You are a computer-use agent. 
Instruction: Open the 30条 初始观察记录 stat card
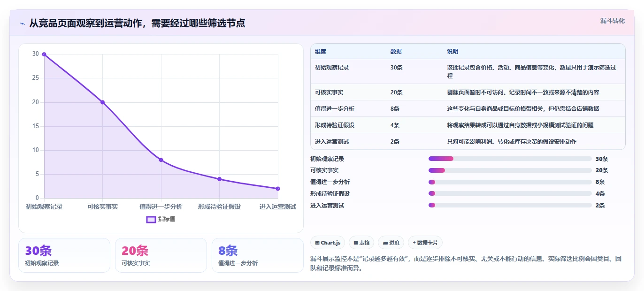tap(64, 255)
